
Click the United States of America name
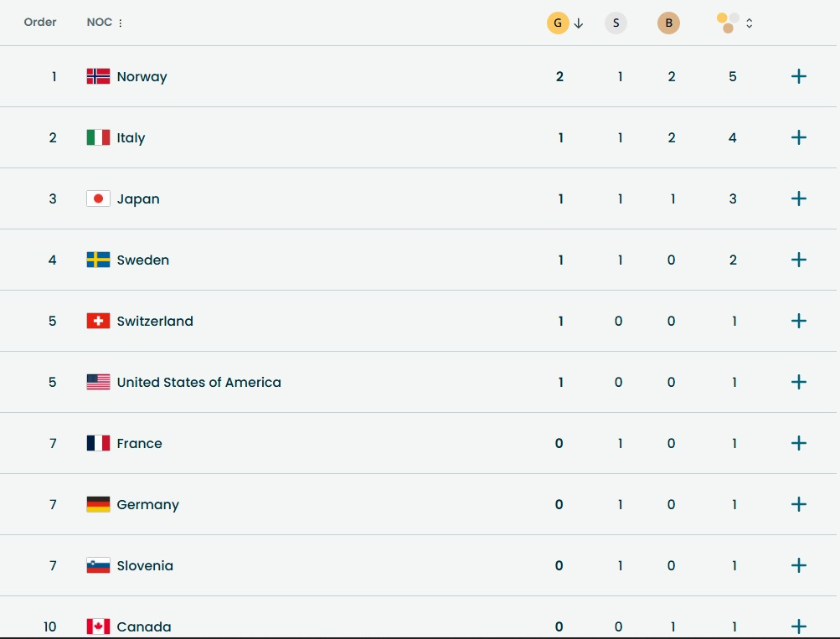tap(198, 382)
